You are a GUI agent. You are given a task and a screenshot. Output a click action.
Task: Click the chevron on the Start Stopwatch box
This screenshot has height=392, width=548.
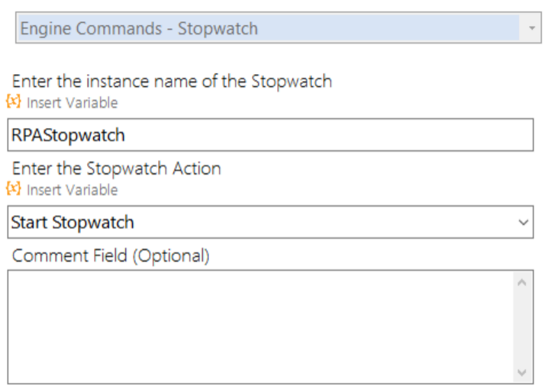523,222
